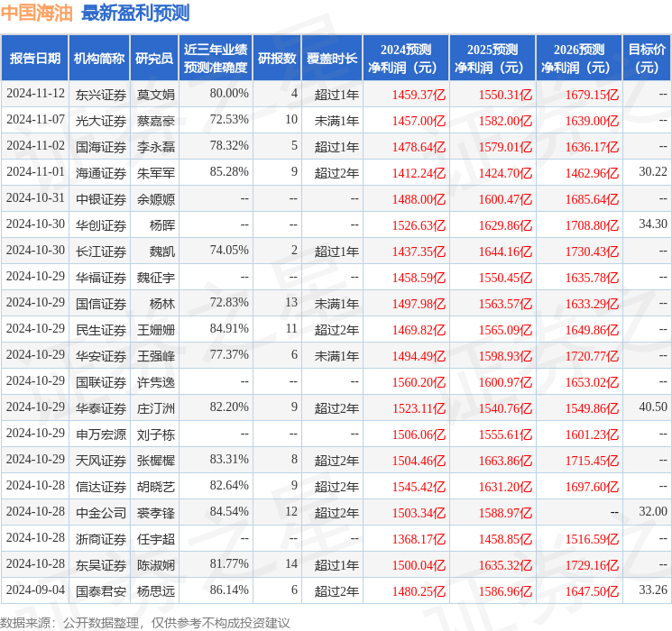Select institution 东吴证券
This screenshot has height=631, width=672.
pyautogui.click(x=101, y=565)
